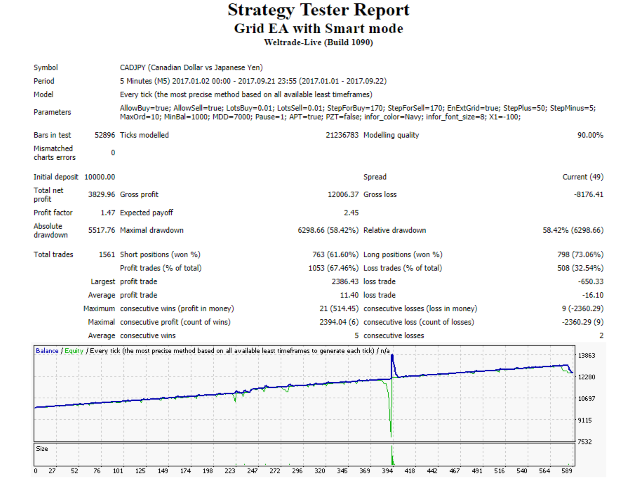Click the 'Spread' label
Screen dimensions: 640x480
pyautogui.click(x=375, y=177)
